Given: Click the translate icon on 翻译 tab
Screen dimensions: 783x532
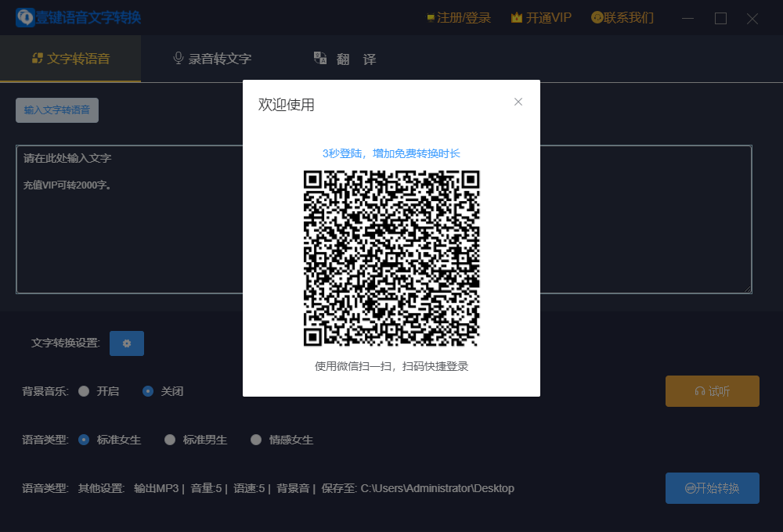Looking at the screenshot, I should coord(319,58).
